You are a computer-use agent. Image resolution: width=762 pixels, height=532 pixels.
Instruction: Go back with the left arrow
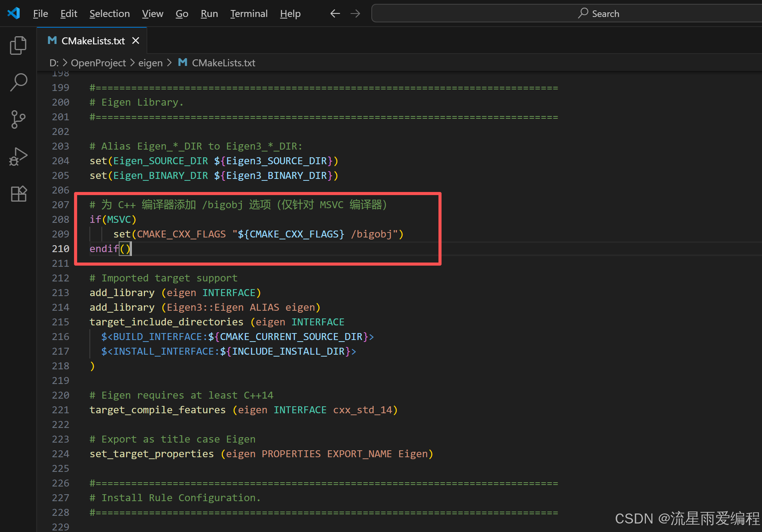pos(335,13)
